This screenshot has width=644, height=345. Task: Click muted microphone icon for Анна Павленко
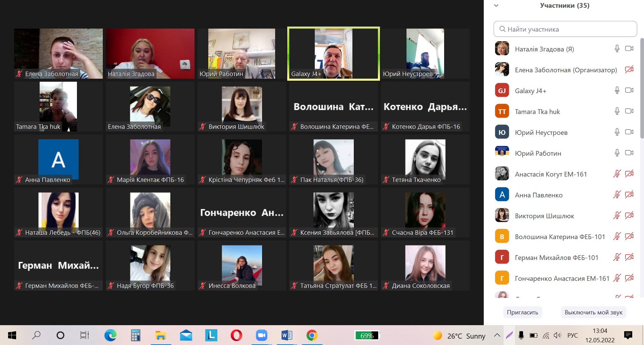[617, 195]
